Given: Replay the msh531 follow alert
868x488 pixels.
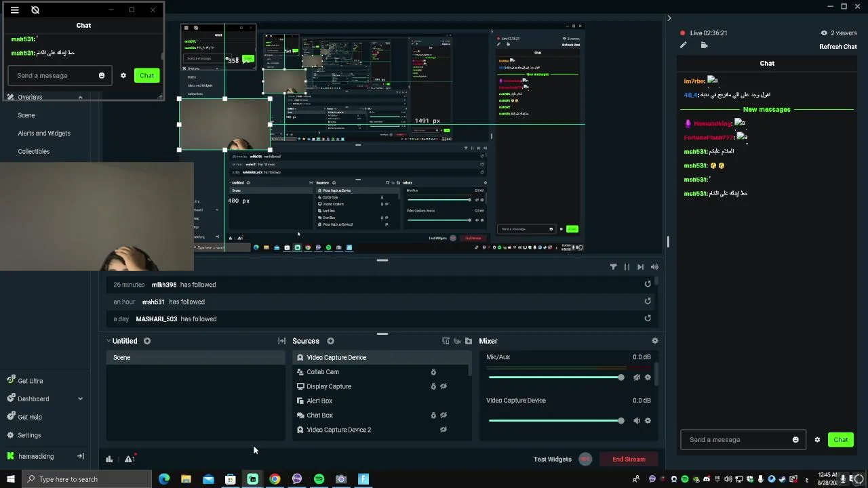Looking at the screenshot, I should tap(648, 301).
